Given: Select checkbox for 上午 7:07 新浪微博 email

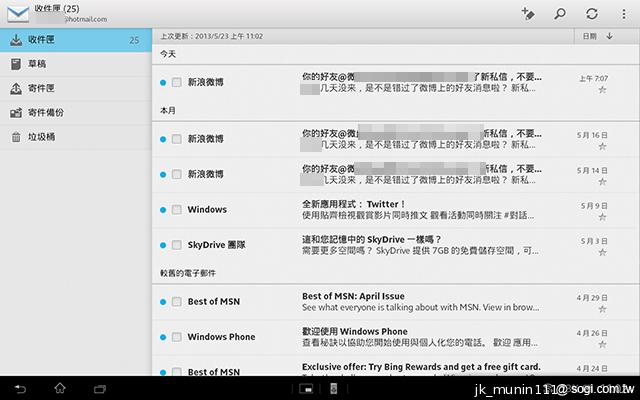Looking at the screenshot, I should 176,82.
